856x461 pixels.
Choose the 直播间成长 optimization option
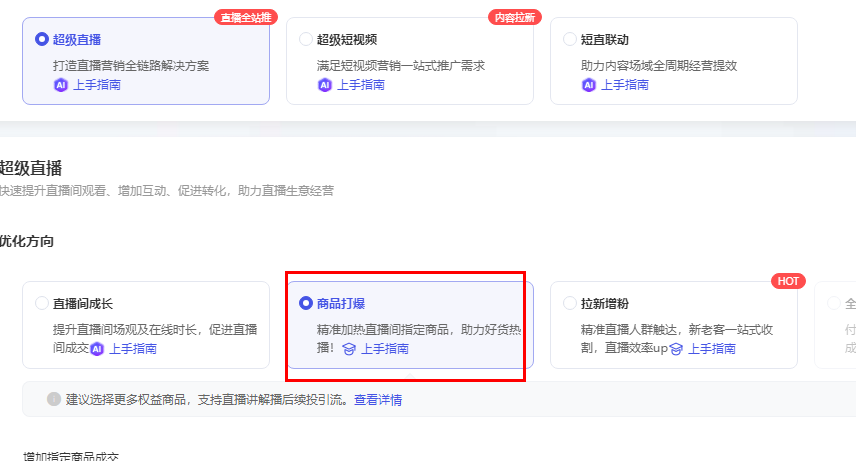coord(42,303)
